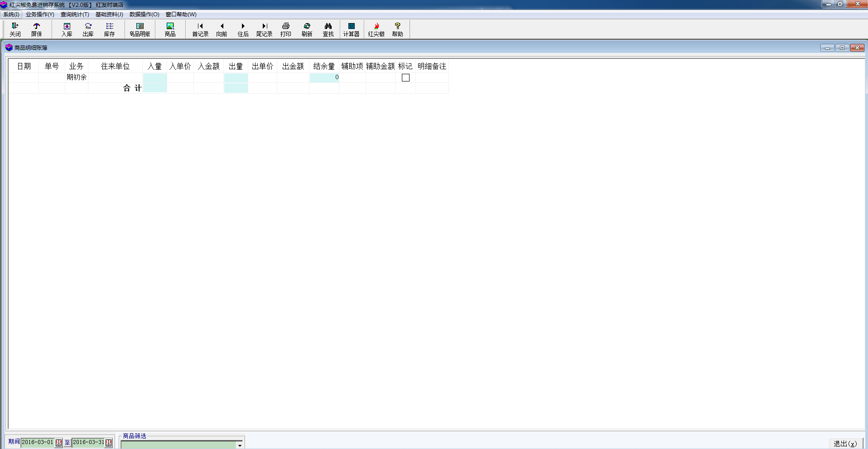
Task: Open calendar picker for start date 2016-03-01
Action: pos(58,443)
